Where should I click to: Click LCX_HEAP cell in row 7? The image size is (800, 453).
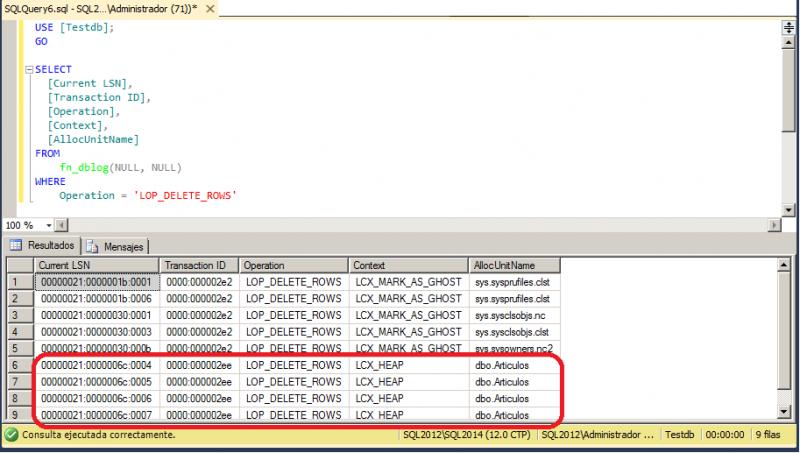(x=409, y=382)
